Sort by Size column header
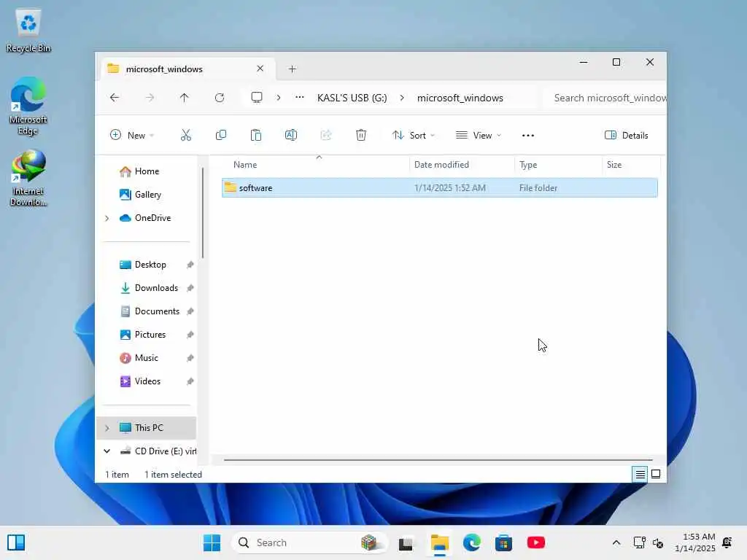 click(x=631, y=165)
